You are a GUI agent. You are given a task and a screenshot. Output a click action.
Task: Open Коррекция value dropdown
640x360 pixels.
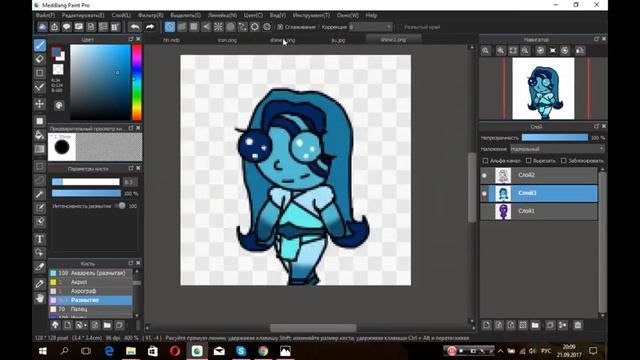371,27
